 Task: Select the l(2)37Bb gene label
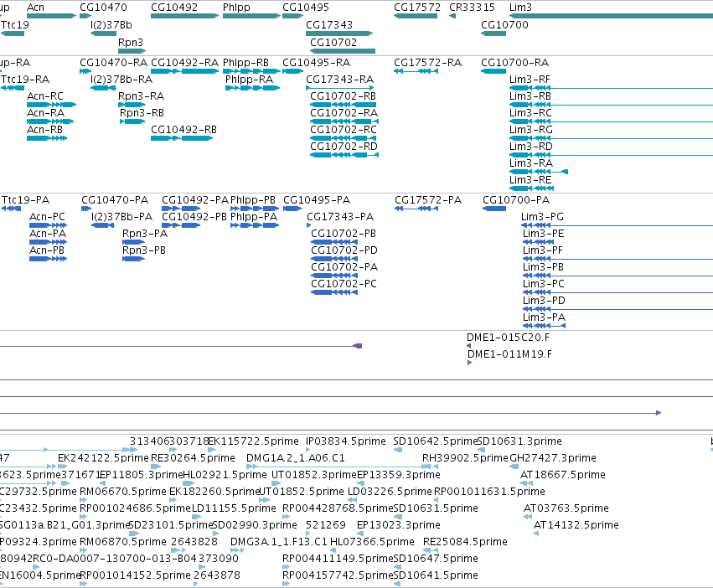tap(111, 25)
